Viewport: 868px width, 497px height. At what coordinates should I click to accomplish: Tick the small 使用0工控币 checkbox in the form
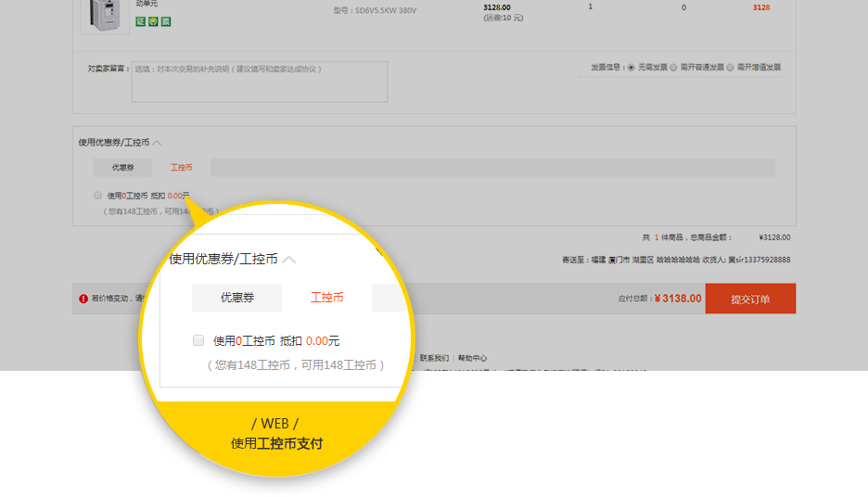[x=97, y=196]
